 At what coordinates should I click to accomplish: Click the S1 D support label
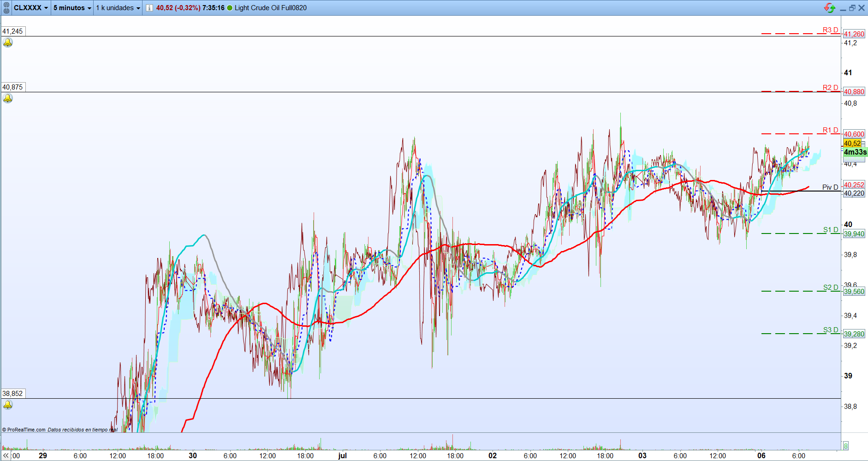tap(831, 230)
